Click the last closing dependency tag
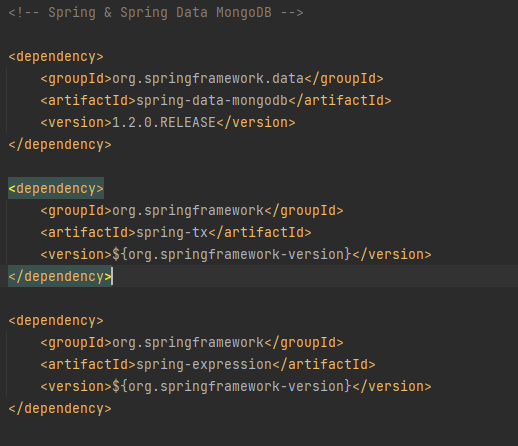 click(60, 409)
